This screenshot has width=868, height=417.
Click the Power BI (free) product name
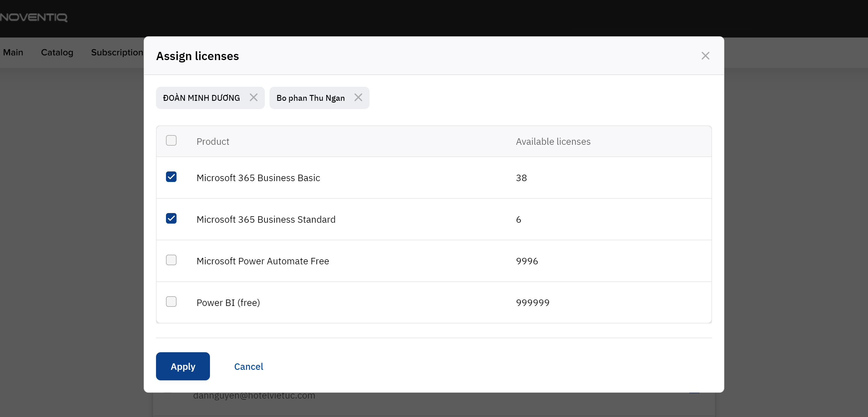click(228, 302)
